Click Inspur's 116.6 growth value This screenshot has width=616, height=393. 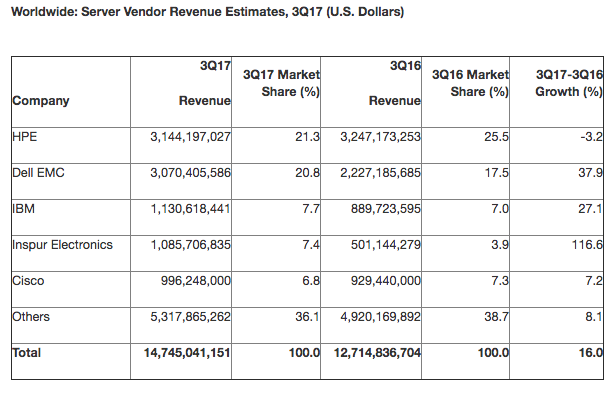click(x=587, y=244)
